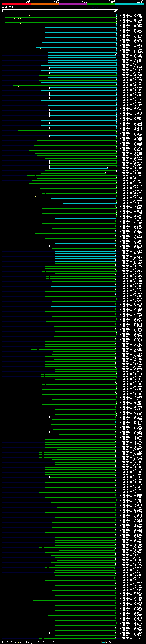The image size is (146, 644).
Task: Select label UniRef100_A9P1W9
Action: point(131,93)
